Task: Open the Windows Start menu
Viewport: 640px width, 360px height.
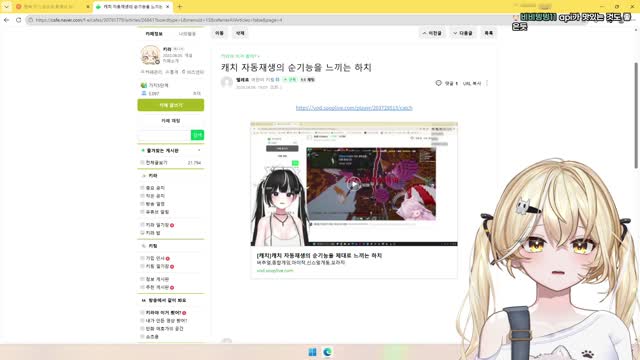Action: (312, 352)
